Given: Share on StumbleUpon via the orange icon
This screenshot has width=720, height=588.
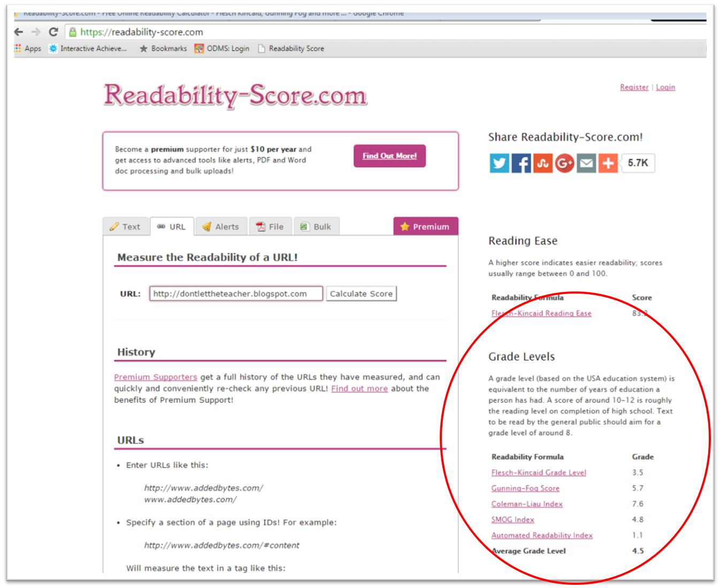Looking at the screenshot, I should click(543, 163).
